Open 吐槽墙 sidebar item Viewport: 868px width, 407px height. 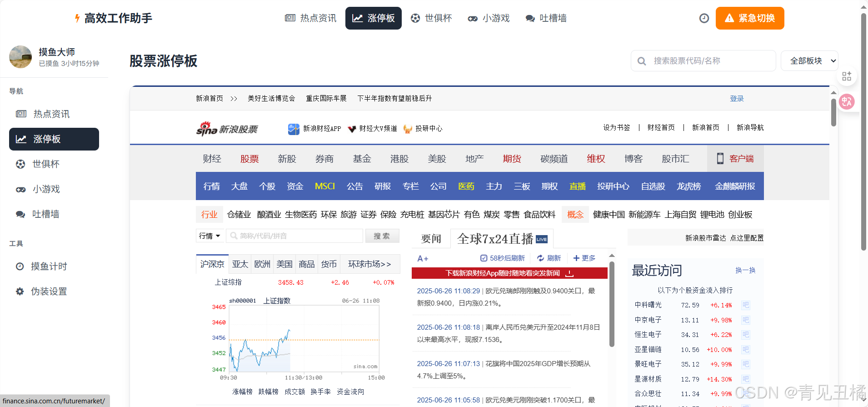click(54, 214)
